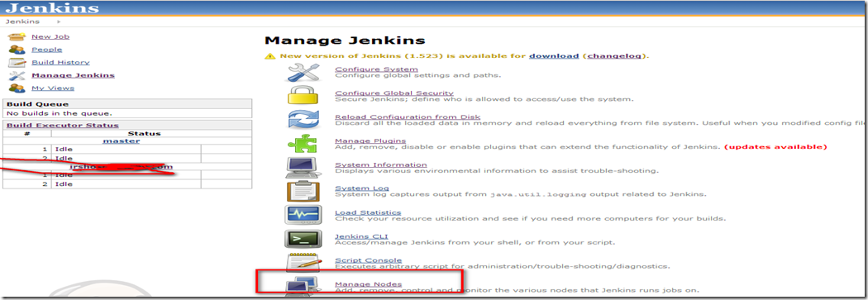Screen dimensions: 868x300
Task: Open Manage Jenkins sidebar link
Action: (73, 75)
